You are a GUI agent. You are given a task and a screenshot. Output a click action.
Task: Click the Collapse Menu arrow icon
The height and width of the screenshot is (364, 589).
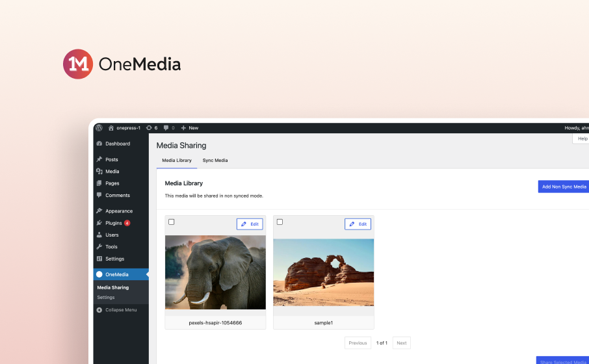pyautogui.click(x=99, y=310)
